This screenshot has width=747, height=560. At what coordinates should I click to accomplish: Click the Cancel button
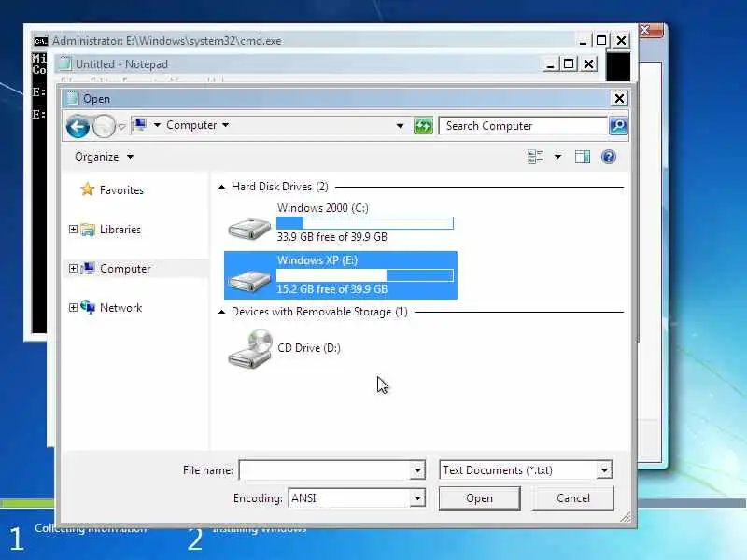point(573,498)
